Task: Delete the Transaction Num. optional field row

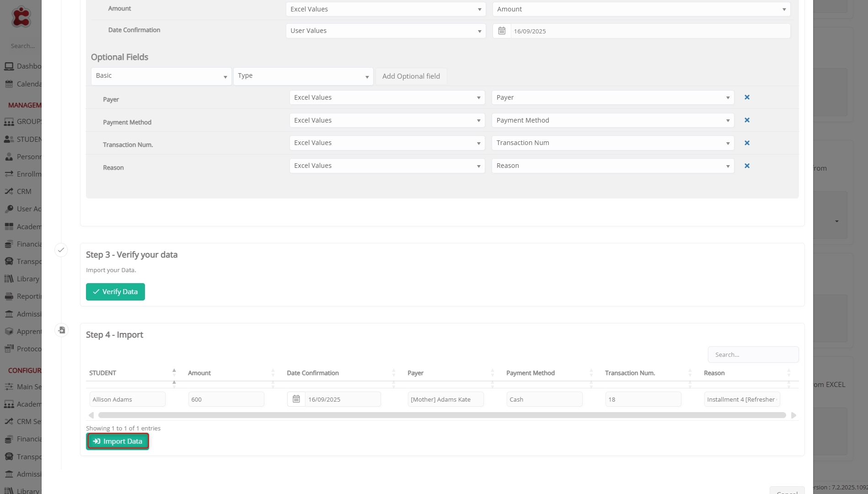Action: click(x=747, y=143)
